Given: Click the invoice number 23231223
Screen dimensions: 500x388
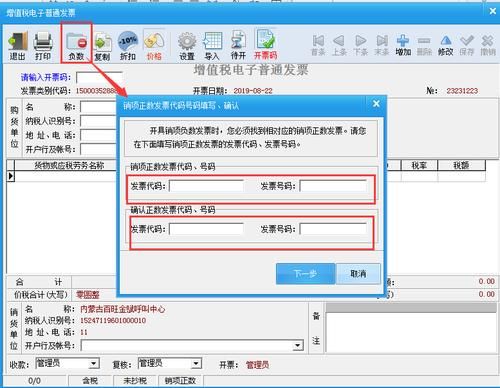Looking at the screenshot, I should [x=462, y=91].
